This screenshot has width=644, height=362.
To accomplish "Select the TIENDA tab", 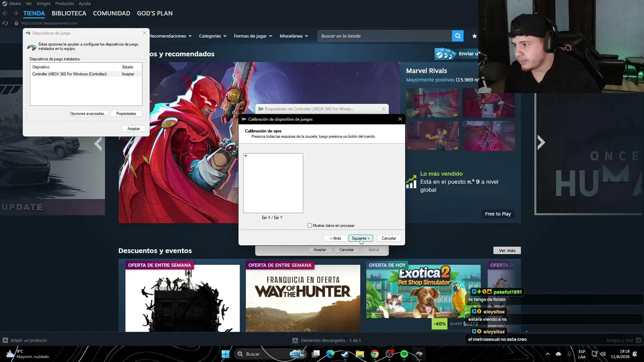I will (34, 13).
